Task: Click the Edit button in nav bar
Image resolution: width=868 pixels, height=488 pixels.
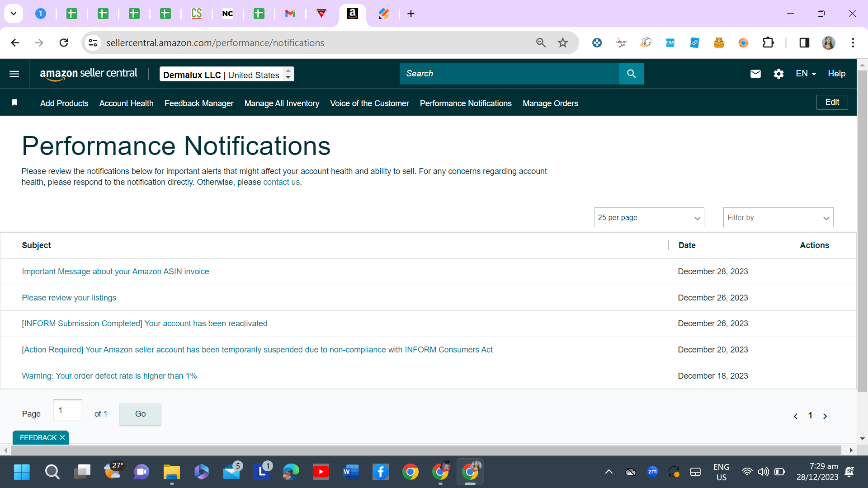Action: pyautogui.click(x=832, y=102)
